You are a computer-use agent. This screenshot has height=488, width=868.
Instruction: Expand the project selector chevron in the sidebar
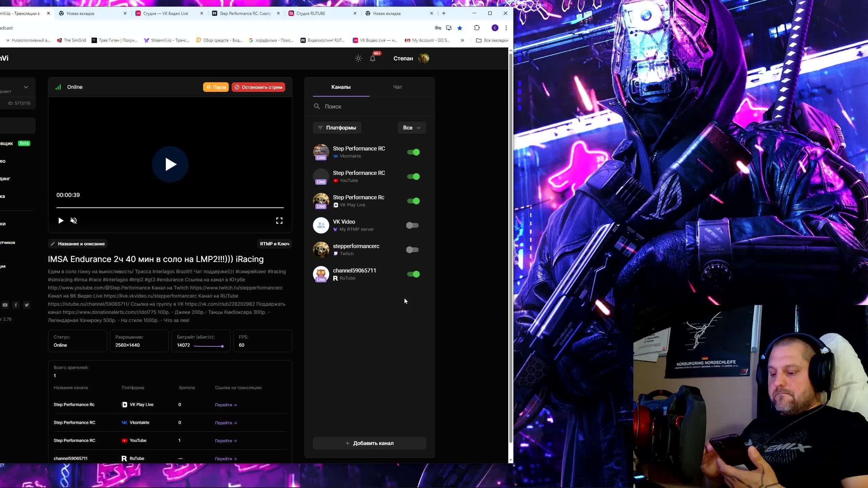[x=26, y=87]
